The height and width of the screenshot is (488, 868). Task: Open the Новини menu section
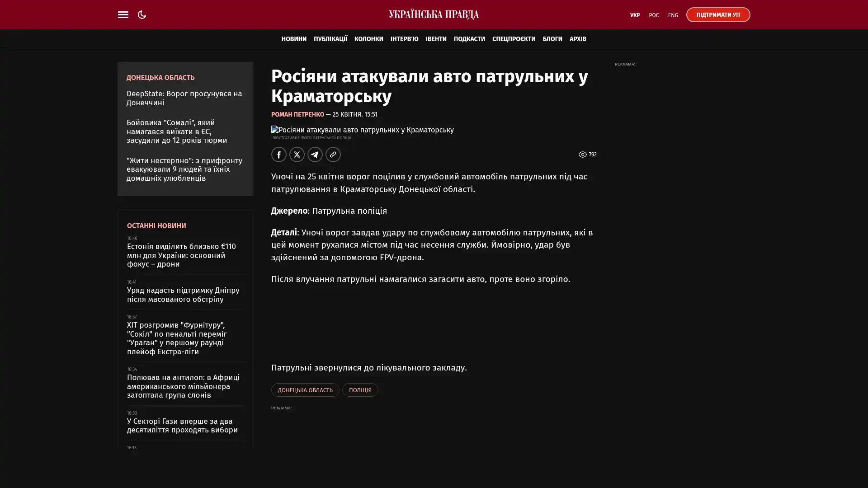coord(294,39)
